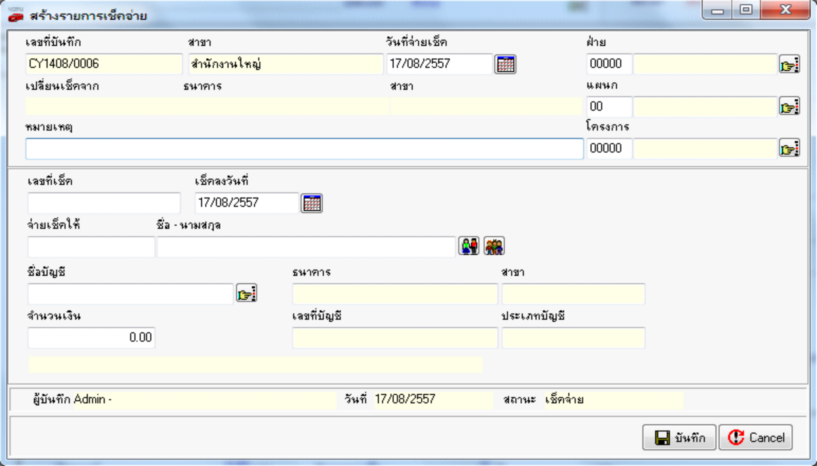Viewport: 817px width, 466px height.
Task: Open calendar for วันที่จ่ายเช็ค date
Action: click(505, 64)
